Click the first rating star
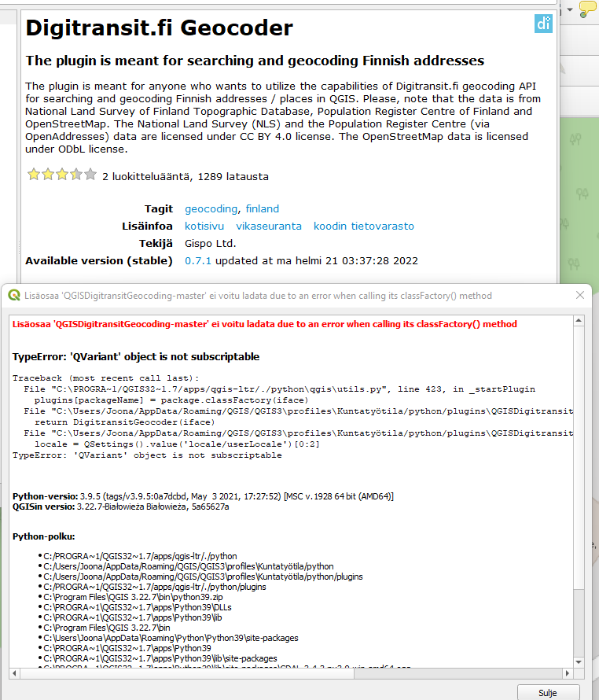599x700 pixels. (x=34, y=174)
